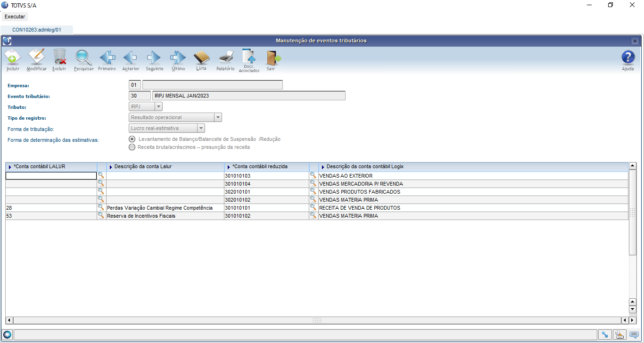Click the grid scroll down arrow

[633, 310]
